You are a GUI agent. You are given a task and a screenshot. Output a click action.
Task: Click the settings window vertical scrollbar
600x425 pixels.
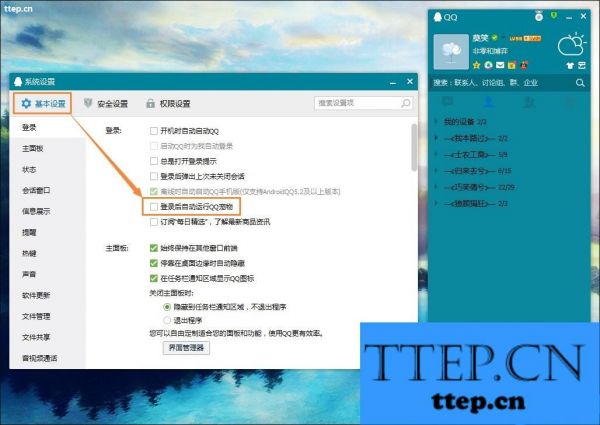[x=414, y=147]
